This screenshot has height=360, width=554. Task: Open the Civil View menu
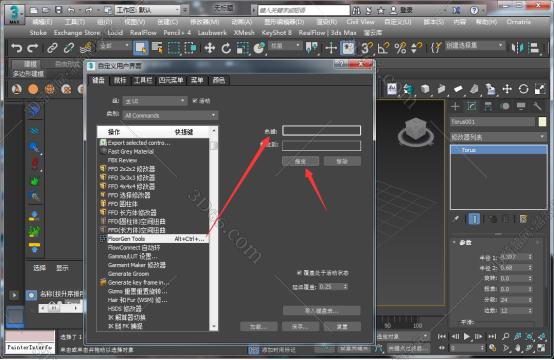click(360, 22)
